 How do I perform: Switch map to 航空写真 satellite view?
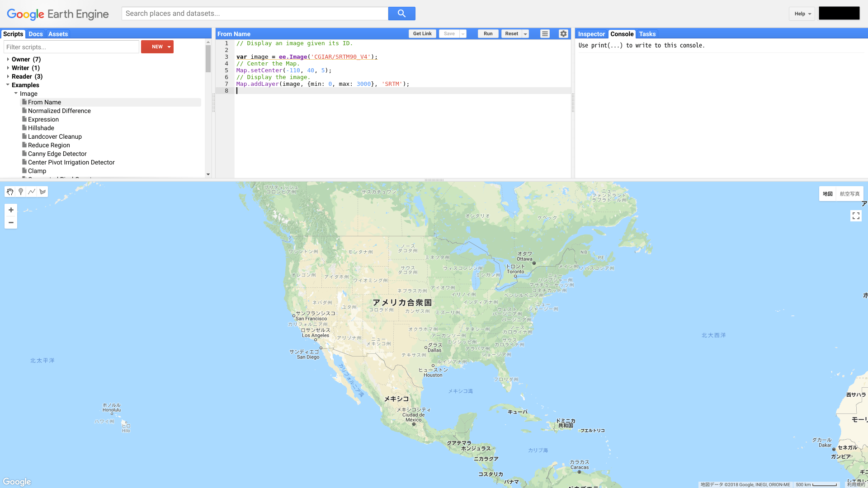point(849,194)
